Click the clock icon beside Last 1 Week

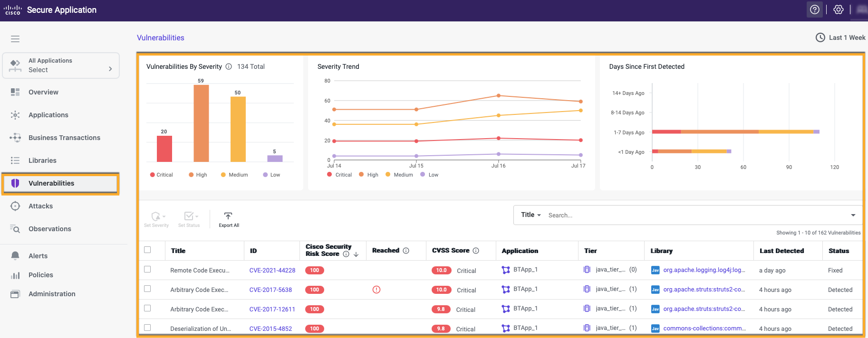pos(820,38)
